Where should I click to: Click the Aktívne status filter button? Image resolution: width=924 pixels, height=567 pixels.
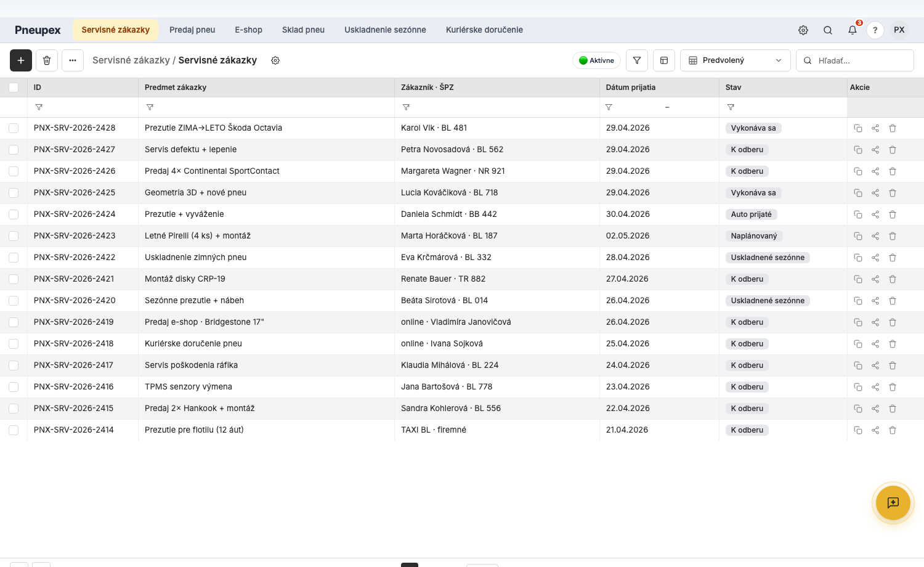596,60
